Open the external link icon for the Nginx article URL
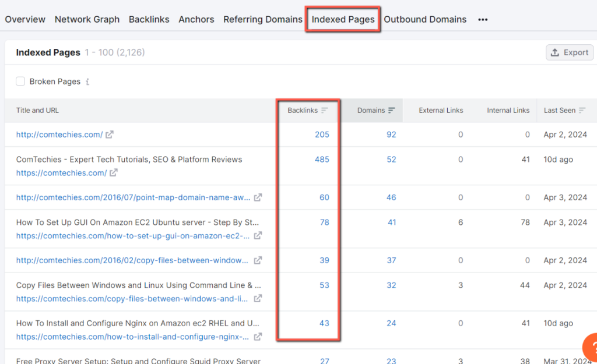 [257, 337]
